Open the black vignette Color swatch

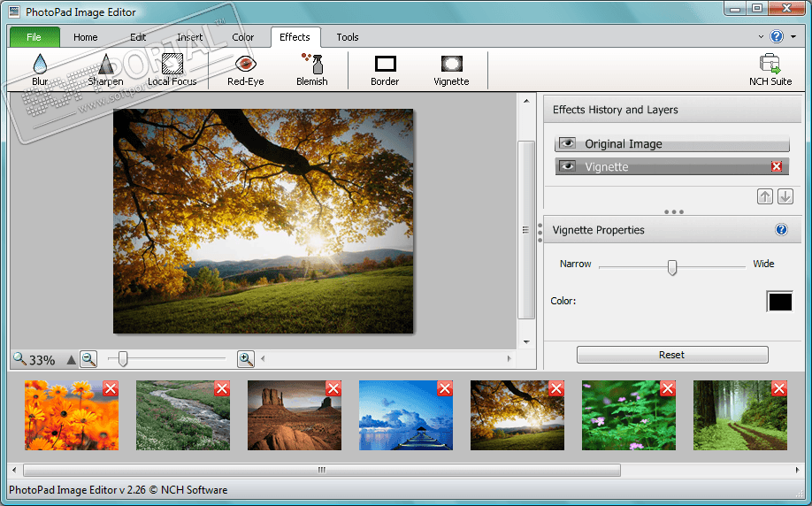coord(780,302)
